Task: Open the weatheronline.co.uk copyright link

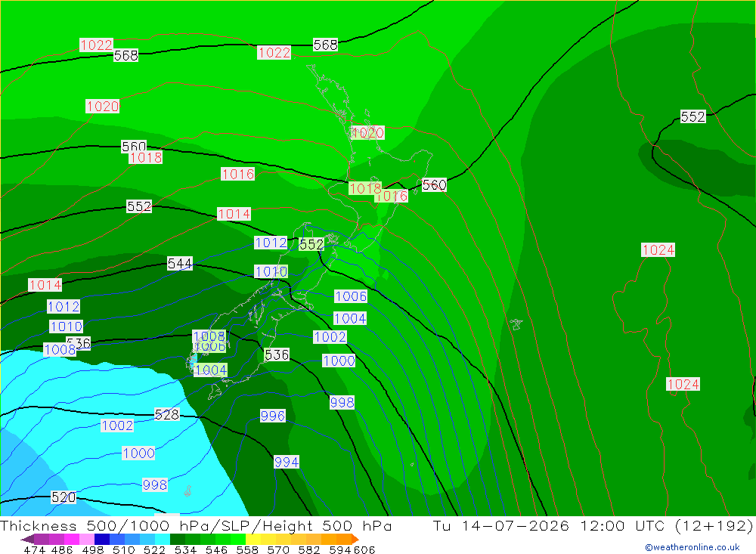Action: [692, 547]
